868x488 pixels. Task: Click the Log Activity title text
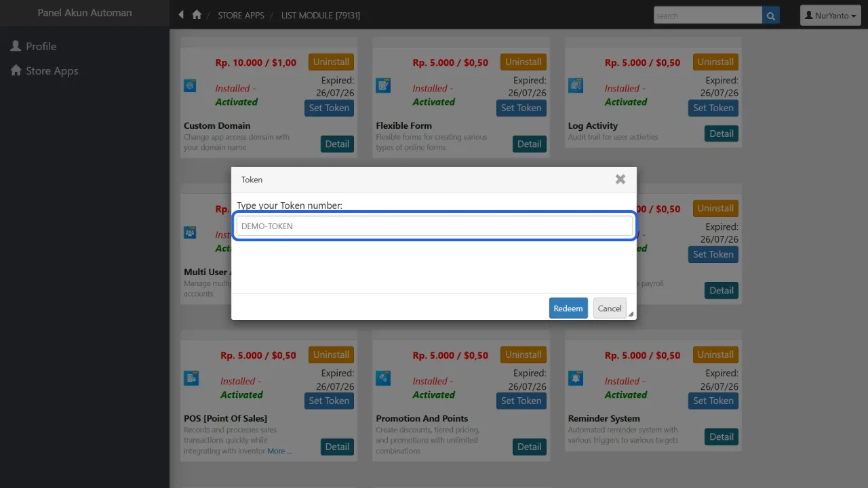coord(593,125)
